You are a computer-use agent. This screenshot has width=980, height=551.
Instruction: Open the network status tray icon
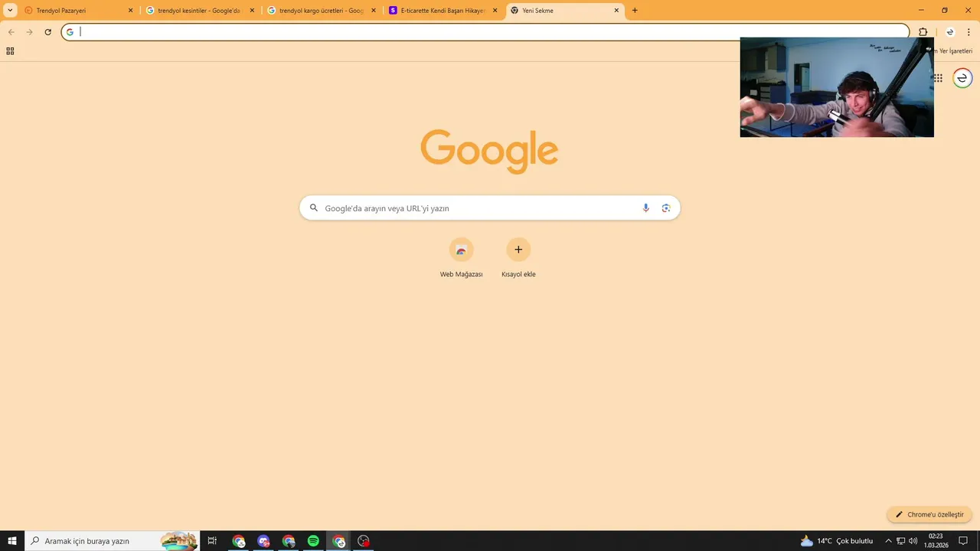tap(901, 541)
